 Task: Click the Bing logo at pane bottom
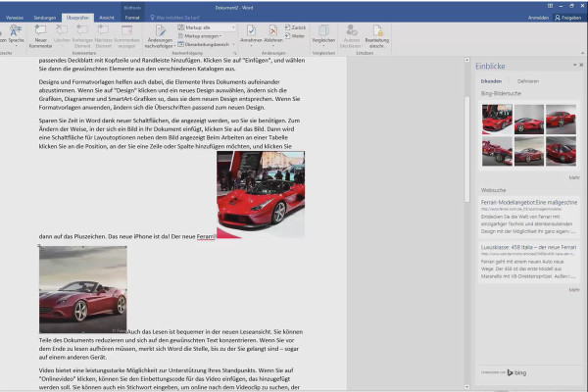(x=516, y=372)
